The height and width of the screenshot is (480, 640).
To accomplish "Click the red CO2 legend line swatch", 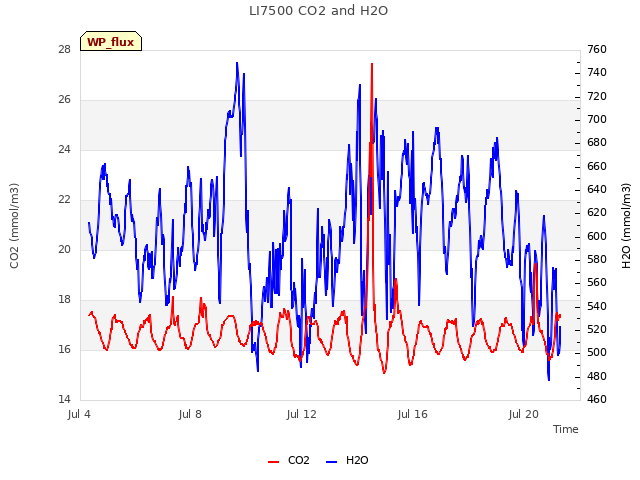I will coord(273,462).
